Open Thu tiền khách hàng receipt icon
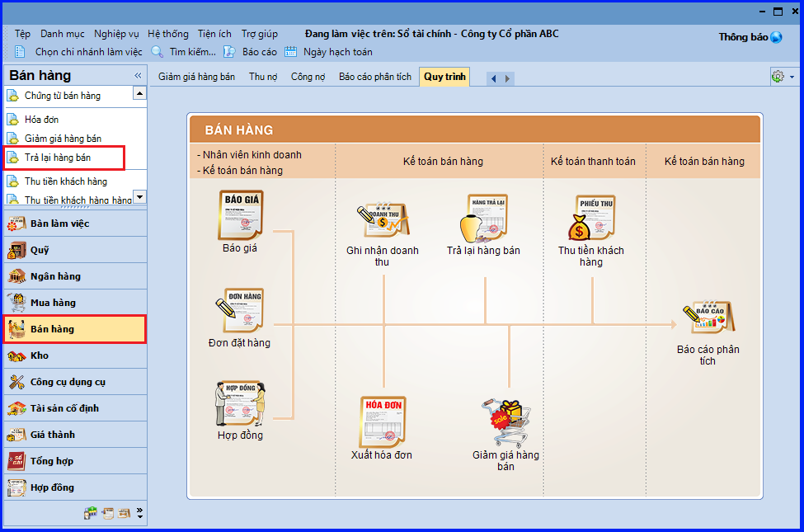 click(591, 218)
